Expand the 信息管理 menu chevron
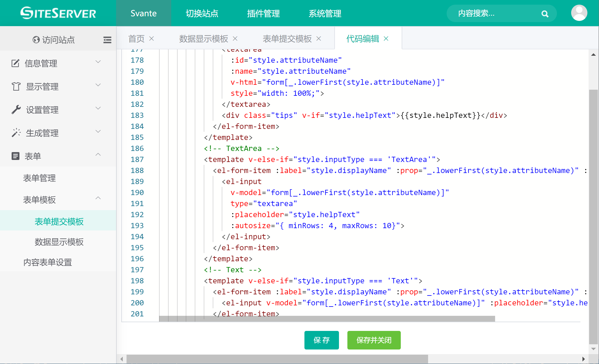Viewport: 599px width, 364px height. click(x=98, y=62)
